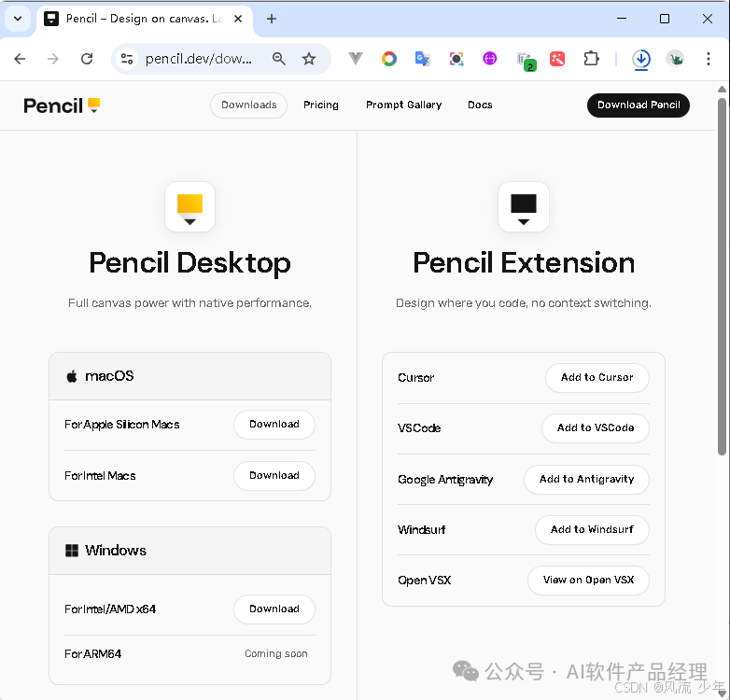Open the colorful ring extension icon

tap(389, 59)
